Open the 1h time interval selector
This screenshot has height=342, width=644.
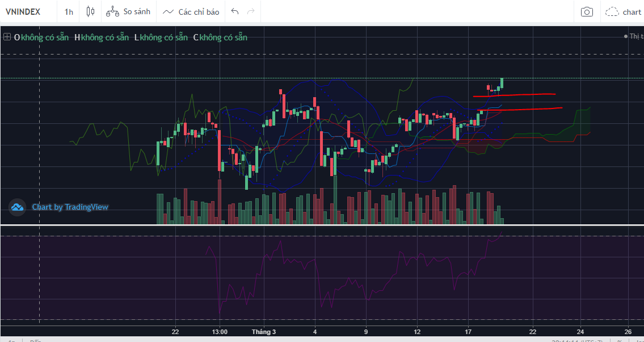[69, 12]
